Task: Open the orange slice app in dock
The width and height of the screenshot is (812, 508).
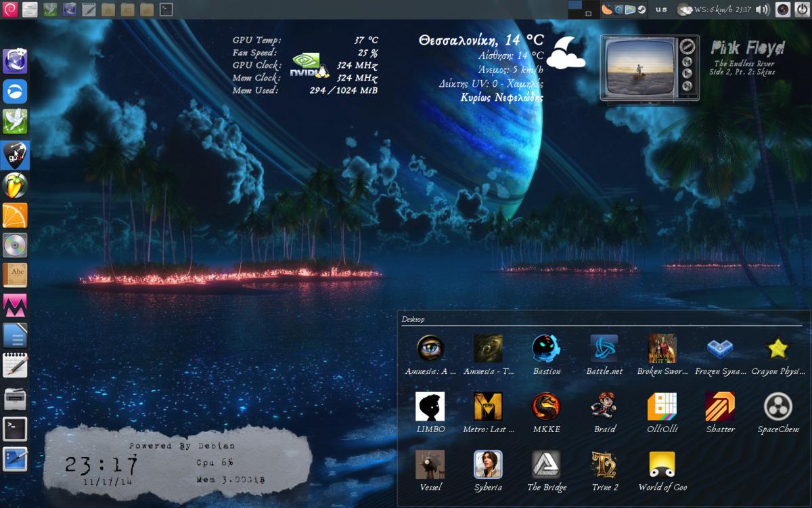Action: pyautogui.click(x=15, y=215)
